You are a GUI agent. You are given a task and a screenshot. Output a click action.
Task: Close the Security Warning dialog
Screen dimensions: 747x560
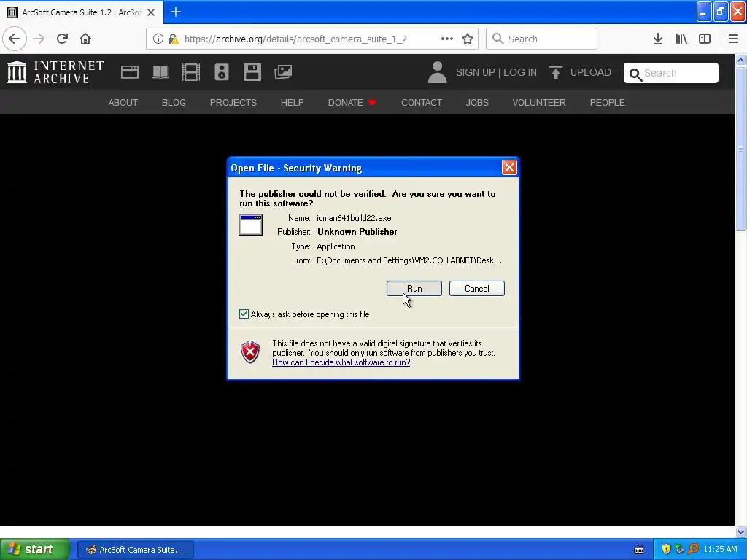[x=509, y=167]
